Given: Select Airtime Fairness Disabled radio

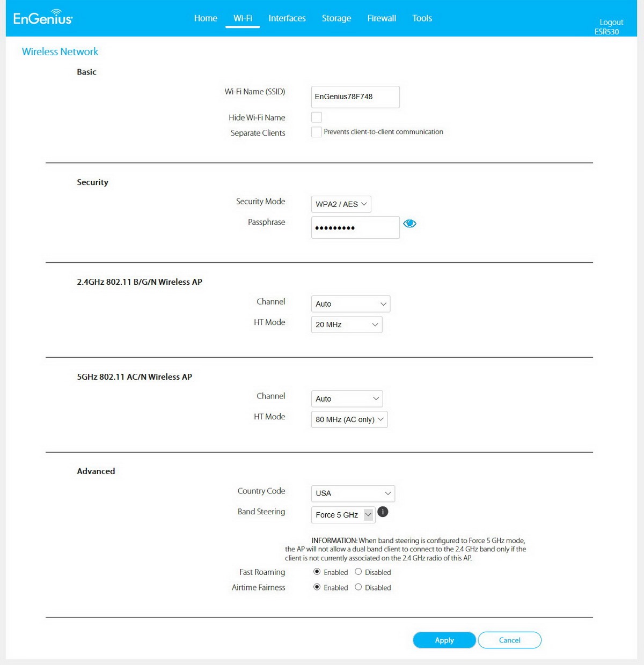Looking at the screenshot, I should pos(358,587).
